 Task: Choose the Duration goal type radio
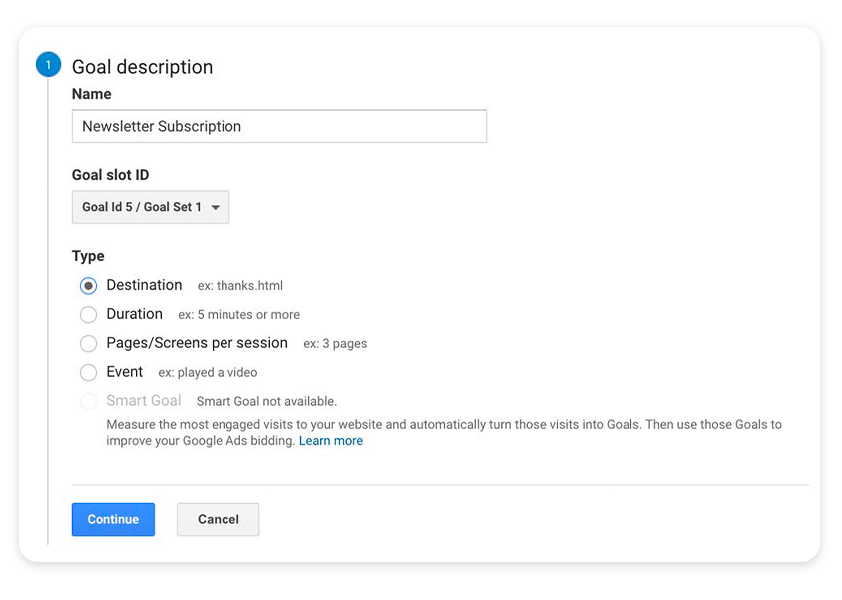[89, 315]
